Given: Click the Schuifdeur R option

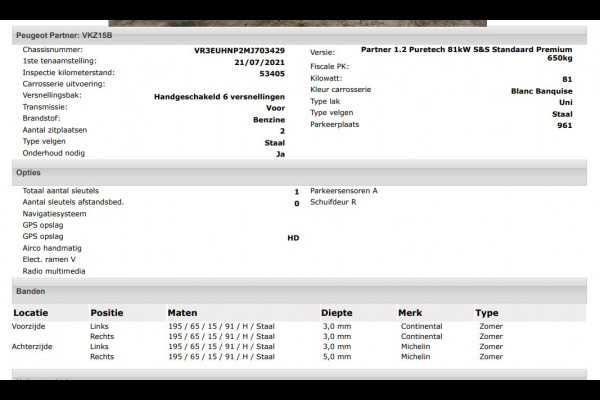Looking at the screenshot, I should (335, 202).
